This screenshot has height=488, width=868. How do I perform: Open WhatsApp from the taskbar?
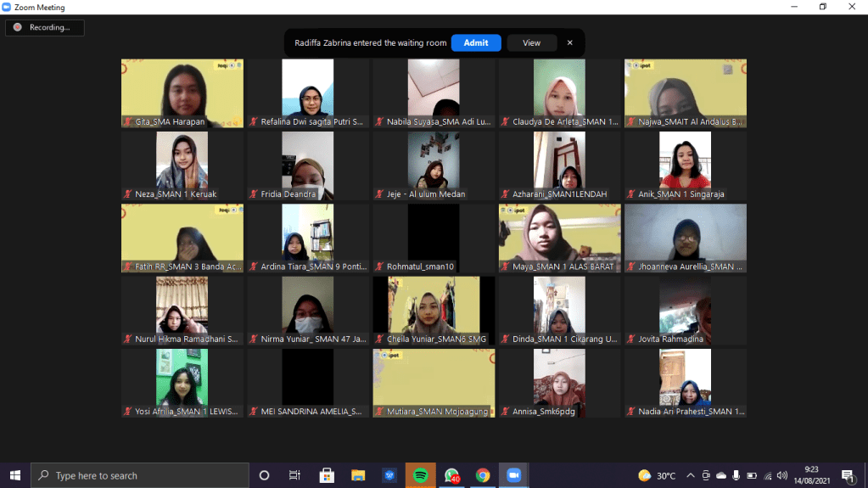click(x=451, y=475)
